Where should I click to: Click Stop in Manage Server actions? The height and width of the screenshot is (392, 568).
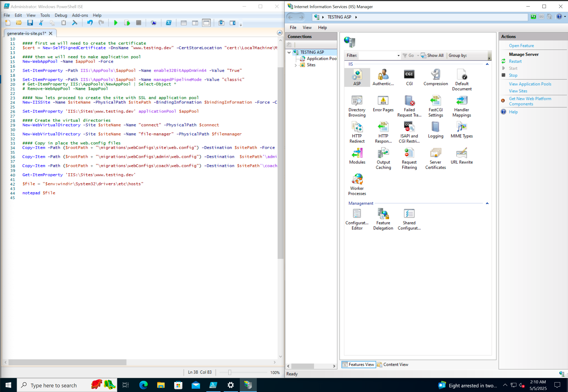[x=513, y=75]
